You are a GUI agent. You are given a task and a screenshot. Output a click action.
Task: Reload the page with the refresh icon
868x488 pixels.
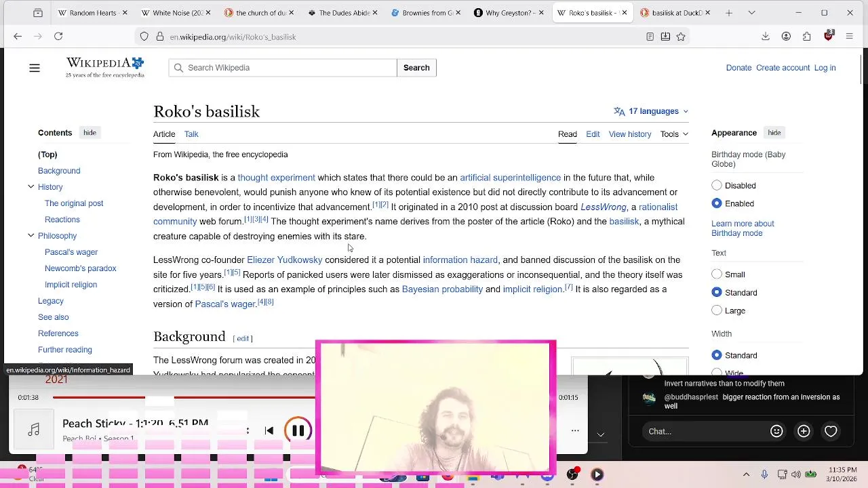click(x=58, y=37)
